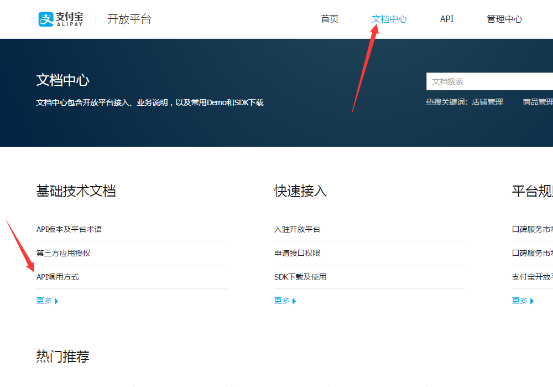This screenshot has height=387, width=553.
Task: Open the 首页 navigation item
Action: (x=329, y=19)
